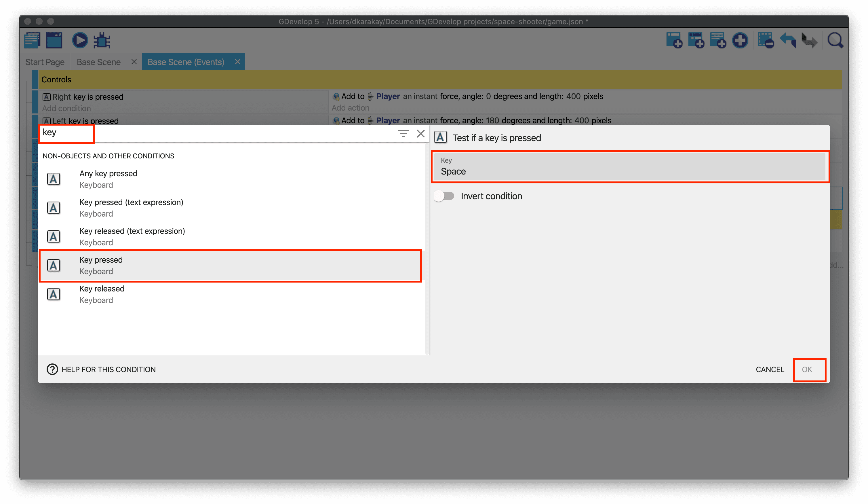The height and width of the screenshot is (504, 868).
Task: Click the debugger bug icon
Action: (102, 41)
